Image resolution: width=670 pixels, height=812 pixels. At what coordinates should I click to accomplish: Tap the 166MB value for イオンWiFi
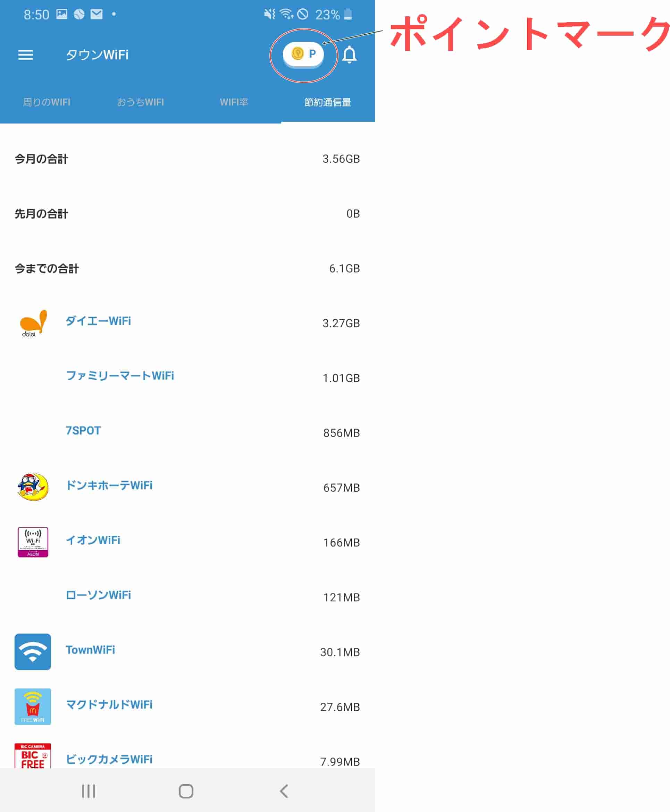click(342, 542)
